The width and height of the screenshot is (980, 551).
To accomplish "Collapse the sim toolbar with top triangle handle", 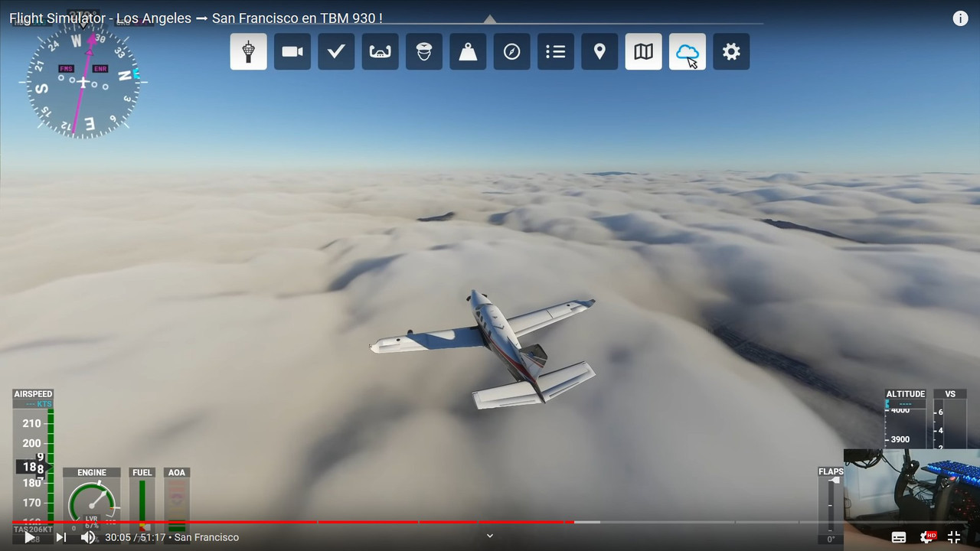I will pos(490,19).
